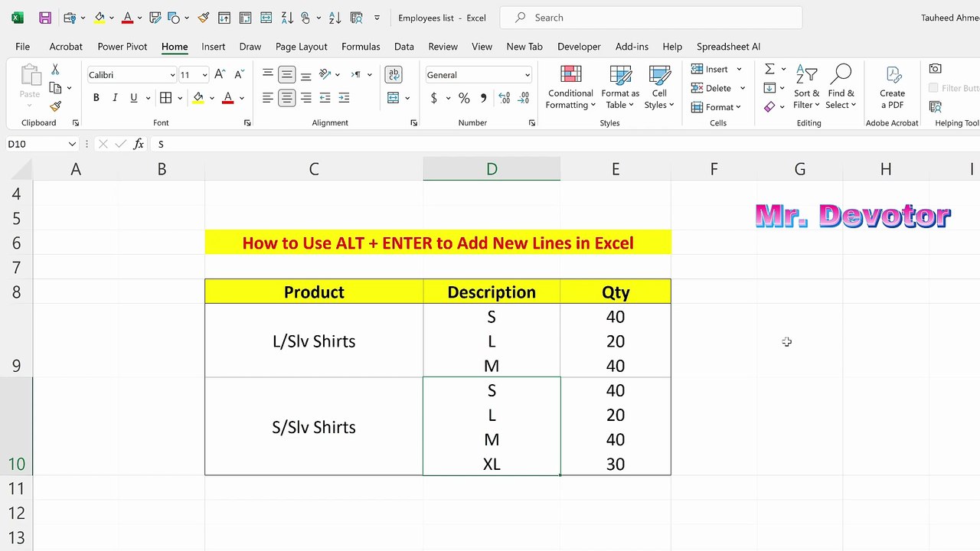Select the L/Slv Shirts cell
980x551 pixels.
pyautogui.click(x=314, y=341)
